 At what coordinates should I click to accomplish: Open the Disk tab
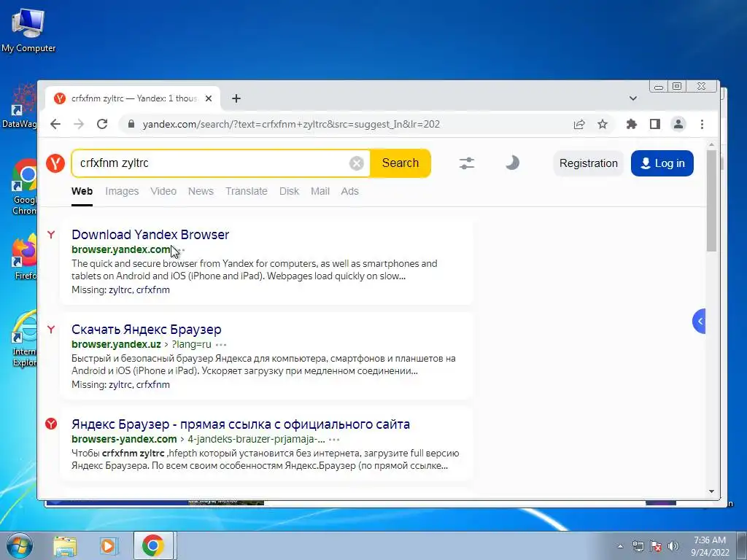pyautogui.click(x=289, y=192)
